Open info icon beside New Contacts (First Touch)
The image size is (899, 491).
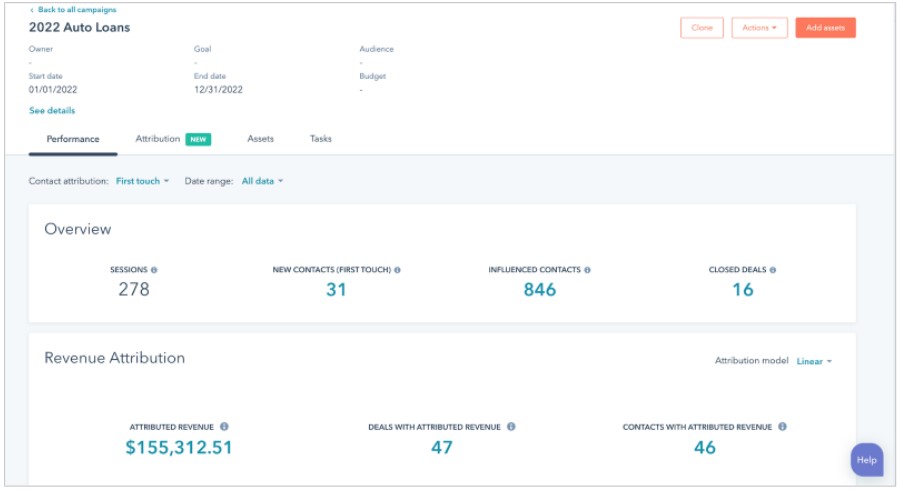click(397, 270)
